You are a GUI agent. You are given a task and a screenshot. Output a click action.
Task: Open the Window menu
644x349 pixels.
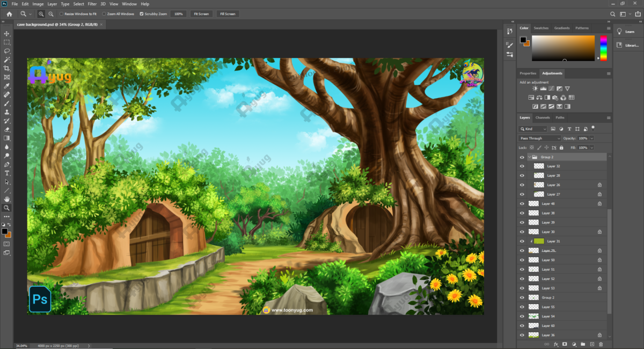(129, 4)
